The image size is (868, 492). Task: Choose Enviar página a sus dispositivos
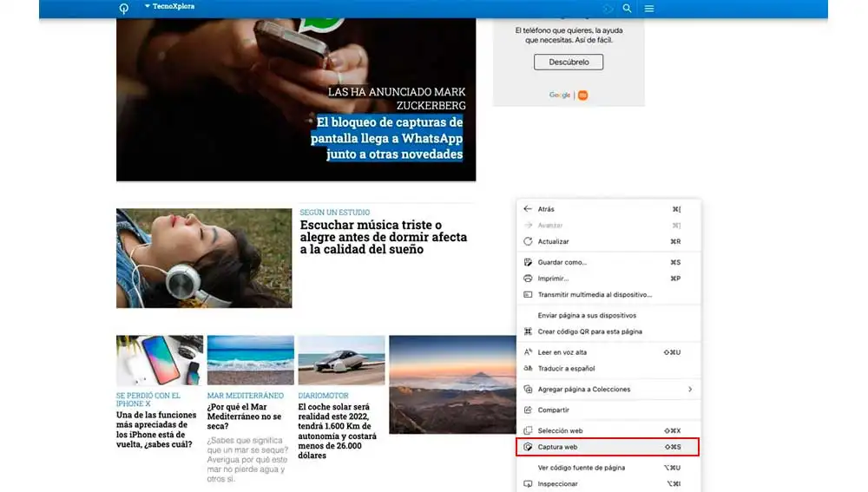[x=608, y=316]
